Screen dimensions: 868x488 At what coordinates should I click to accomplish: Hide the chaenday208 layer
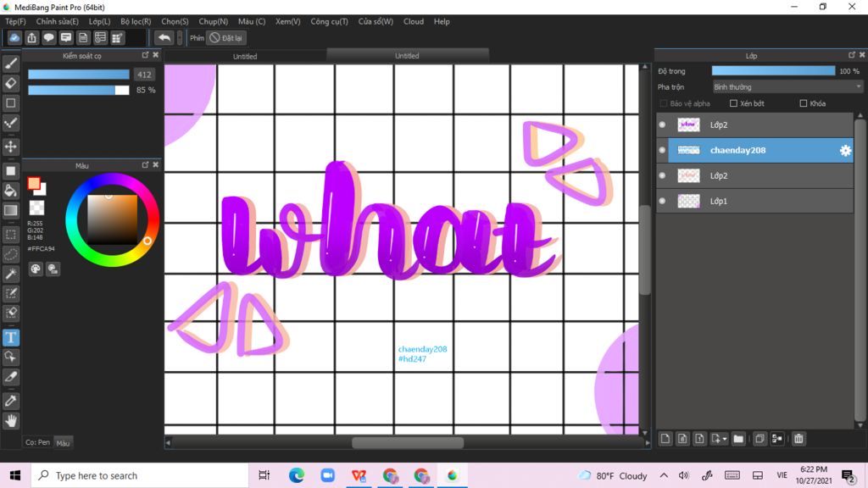(x=662, y=151)
